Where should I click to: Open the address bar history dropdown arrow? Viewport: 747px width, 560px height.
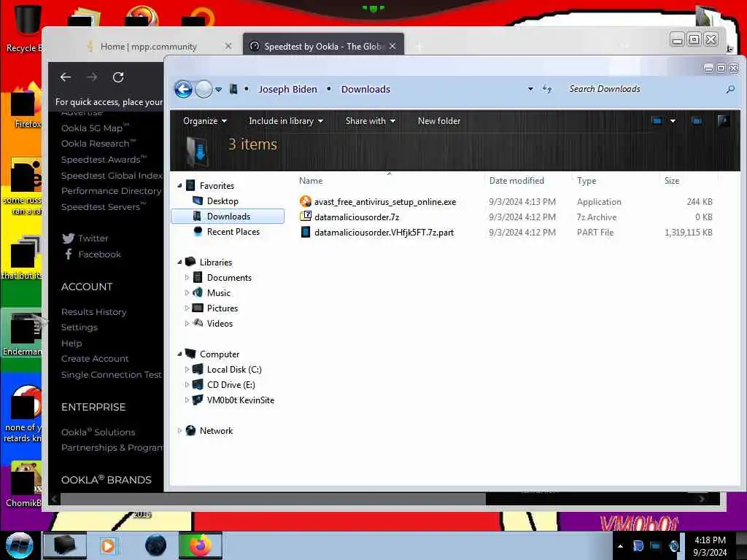pos(530,89)
